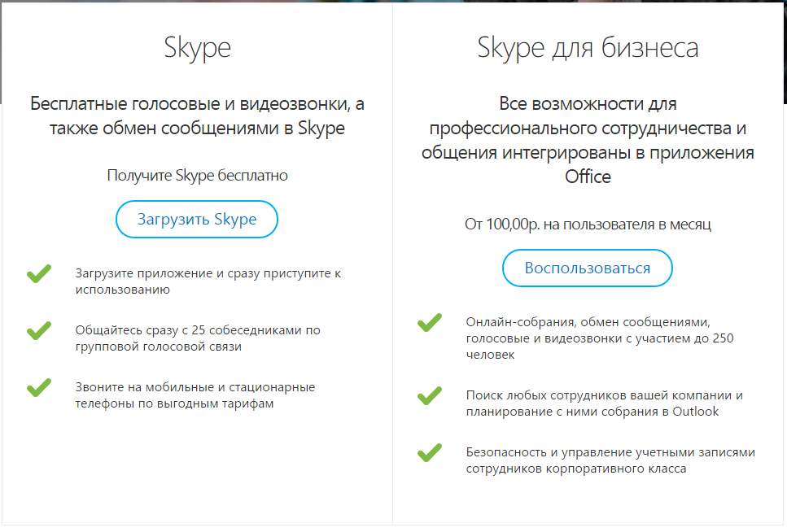The height and width of the screenshot is (532, 787).
Task: Click checkmark next to 25 собеседниками feature
Action: point(38,331)
